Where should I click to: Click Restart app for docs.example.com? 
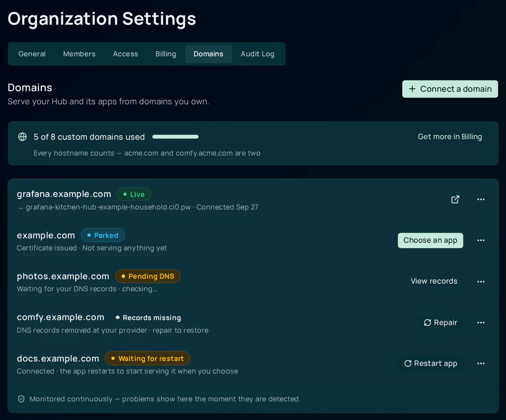click(430, 364)
